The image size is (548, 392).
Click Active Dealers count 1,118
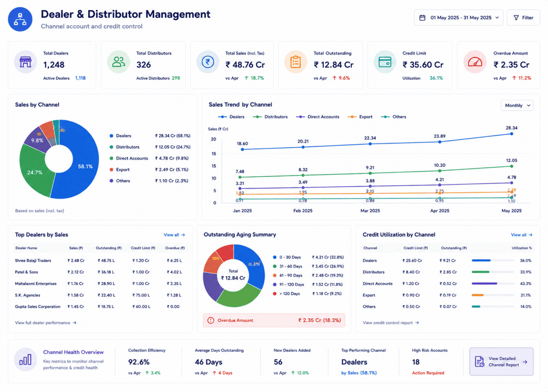tap(80, 78)
